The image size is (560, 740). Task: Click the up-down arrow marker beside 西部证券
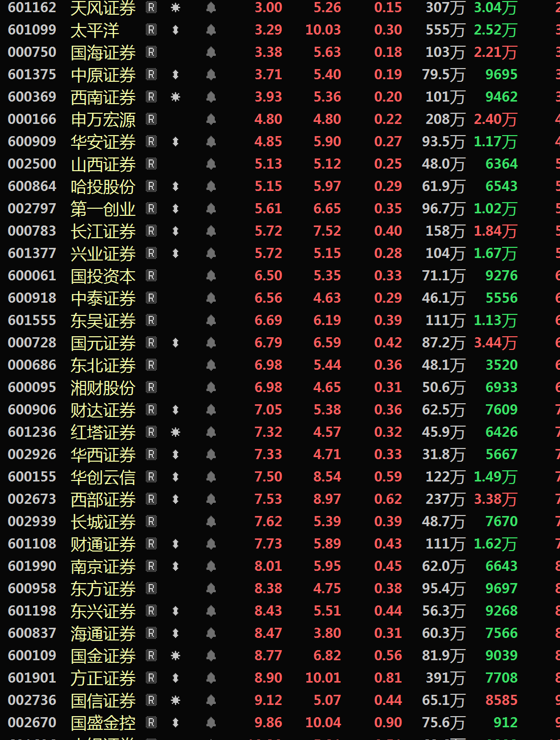click(176, 499)
